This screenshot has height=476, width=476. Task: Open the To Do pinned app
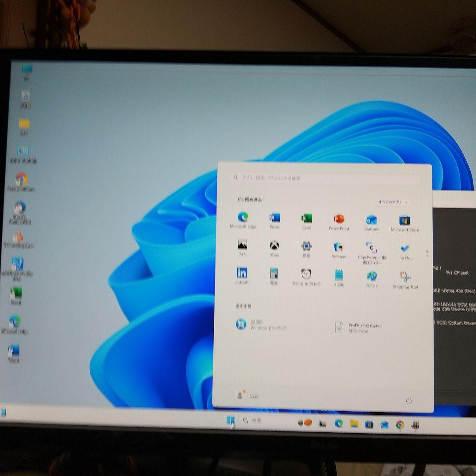[405, 252]
